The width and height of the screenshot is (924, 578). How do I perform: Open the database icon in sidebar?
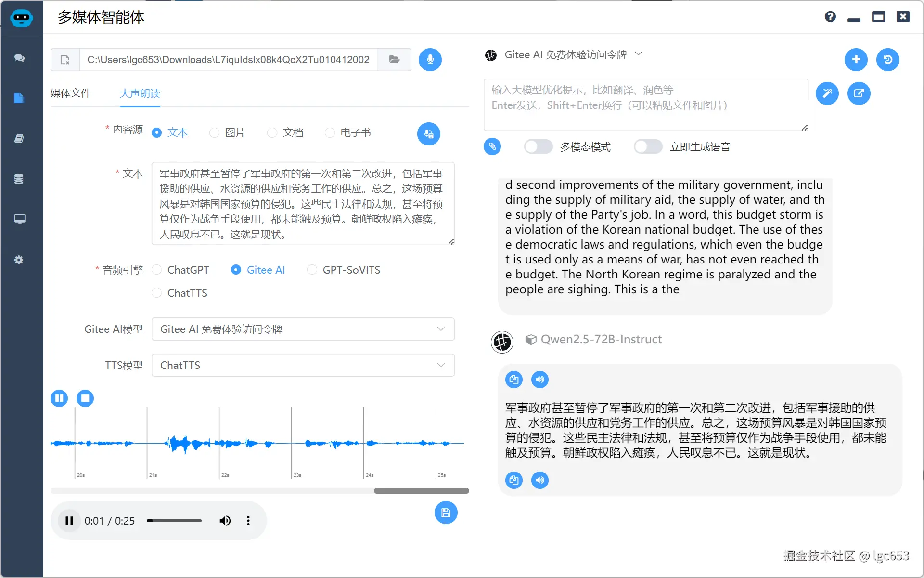tap(19, 179)
